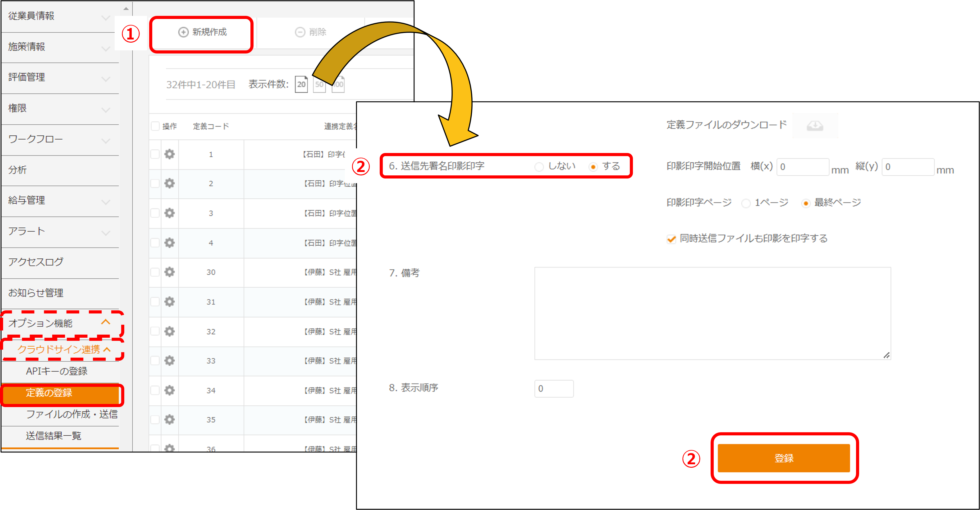Select the する radio for 送信先署名印影印字
The height and width of the screenshot is (510, 980).
(593, 167)
